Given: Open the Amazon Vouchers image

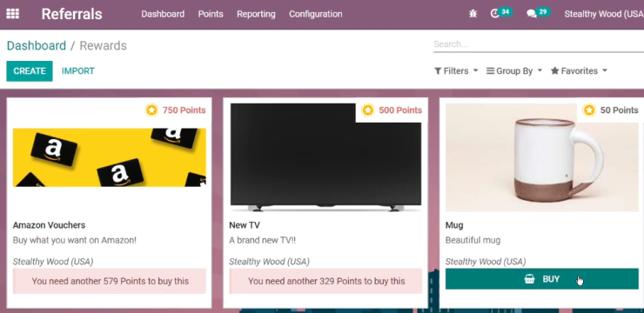Looking at the screenshot, I should (x=110, y=157).
